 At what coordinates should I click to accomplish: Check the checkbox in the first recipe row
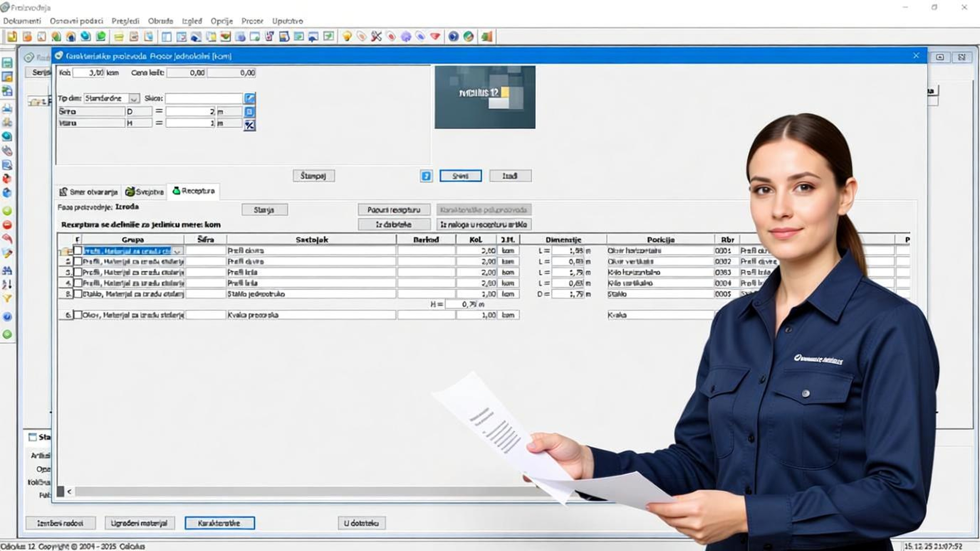[78, 251]
